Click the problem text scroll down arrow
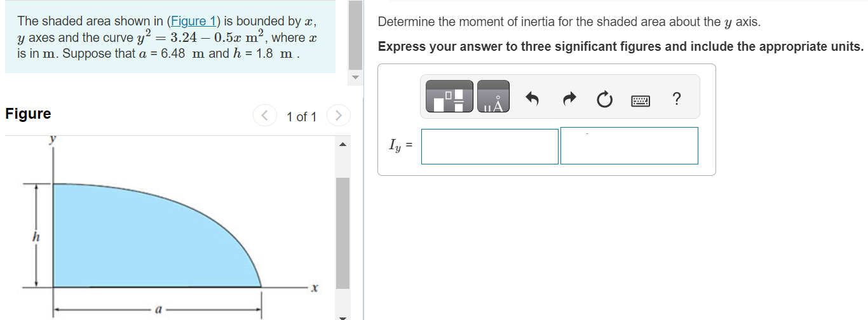The width and height of the screenshot is (868, 320). click(x=356, y=78)
